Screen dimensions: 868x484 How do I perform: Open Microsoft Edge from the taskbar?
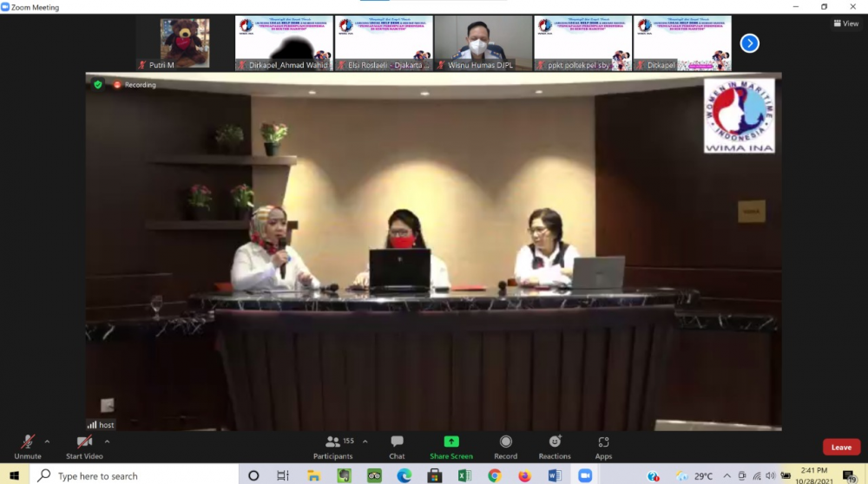pos(404,475)
